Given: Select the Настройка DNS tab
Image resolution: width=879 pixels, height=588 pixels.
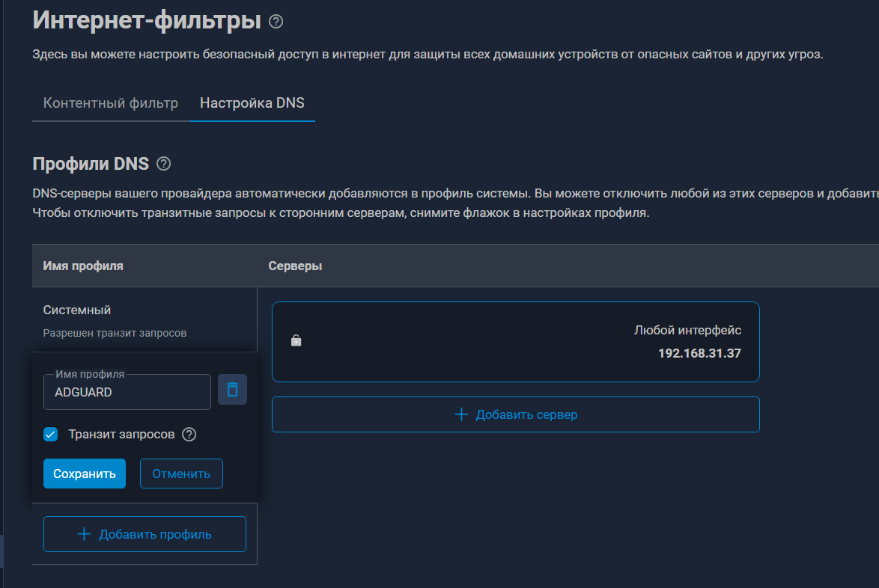Looking at the screenshot, I should (x=252, y=103).
